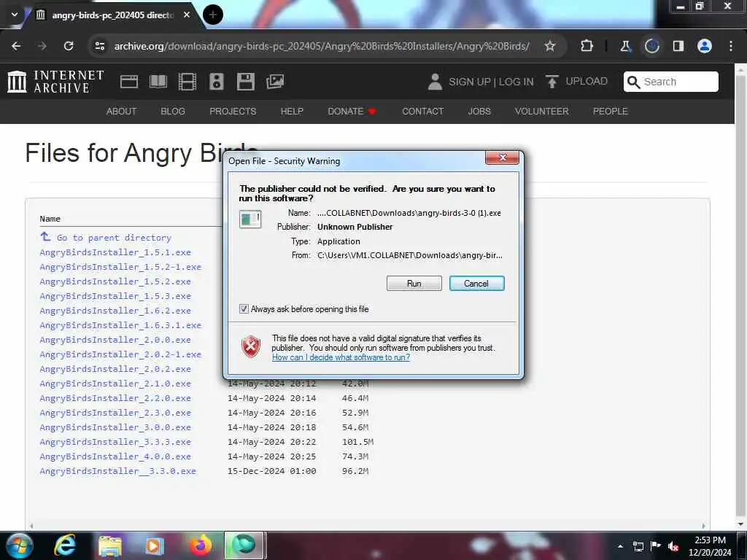Reload the page
747x560 pixels.
tap(69, 46)
